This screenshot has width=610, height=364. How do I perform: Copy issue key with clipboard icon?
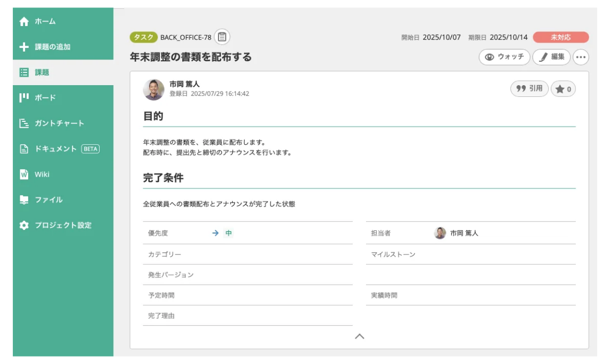(x=222, y=37)
